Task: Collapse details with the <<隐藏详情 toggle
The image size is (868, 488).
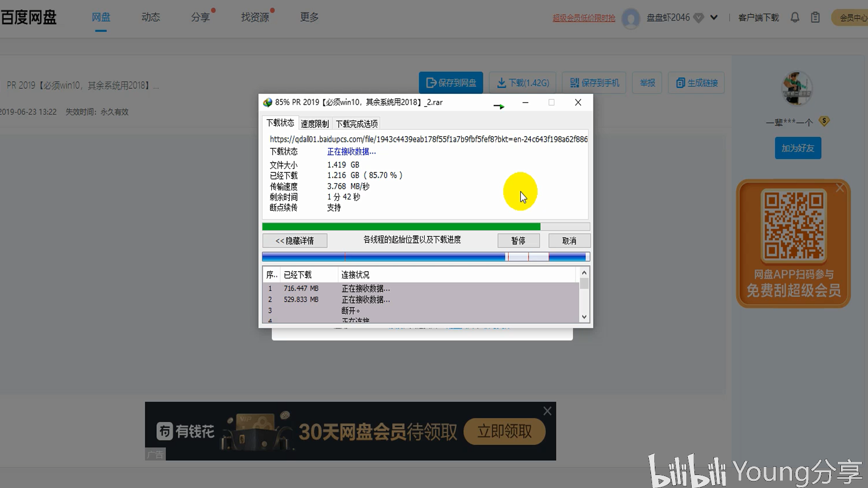Action: (x=295, y=240)
